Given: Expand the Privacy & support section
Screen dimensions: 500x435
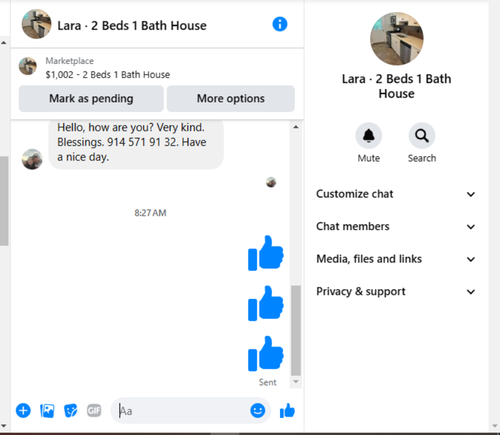Looking at the screenshot, I should tap(396, 292).
